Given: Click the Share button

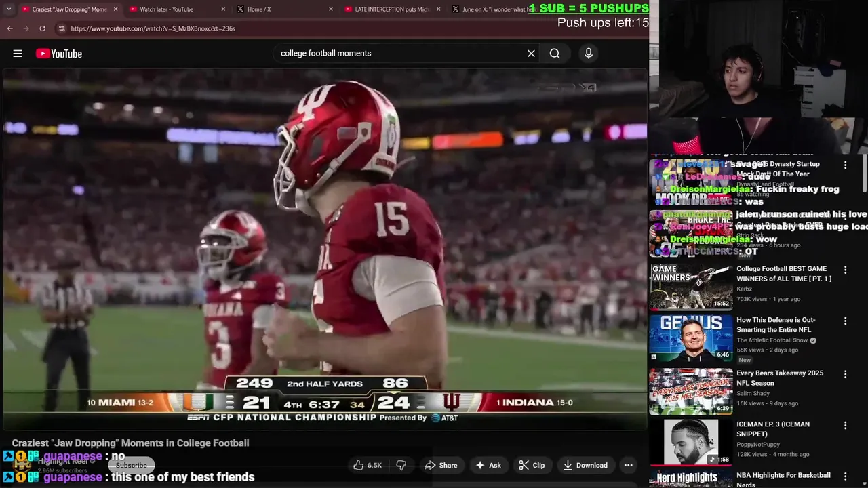Looking at the screenshot, I should 441,465.
